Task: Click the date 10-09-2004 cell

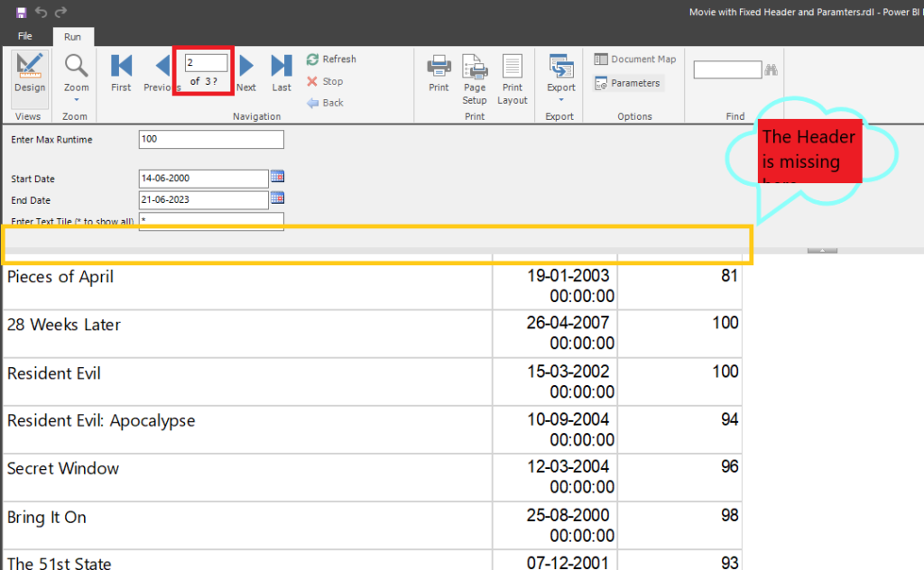Action: tap(555, 429)
